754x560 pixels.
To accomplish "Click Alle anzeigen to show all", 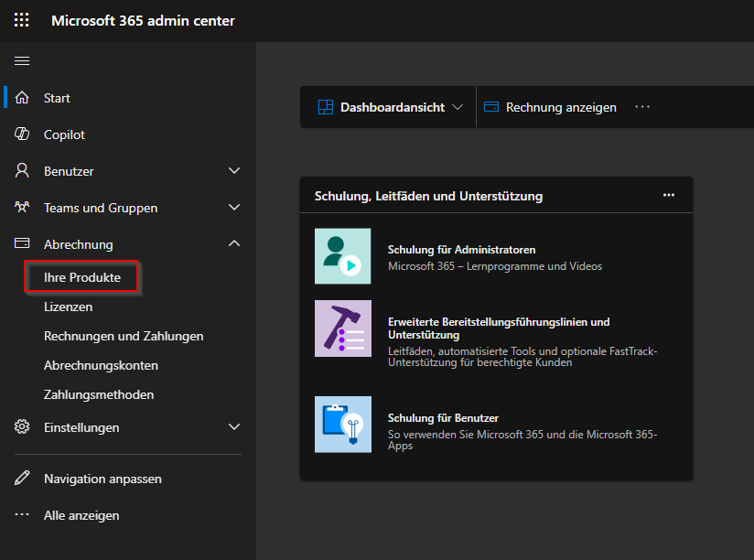I will pyautogui.click(x=81, y=515).
